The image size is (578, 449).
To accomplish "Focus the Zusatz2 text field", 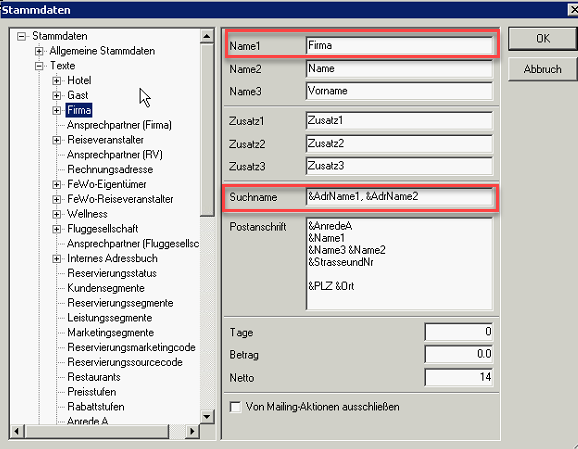I will tap(399, 144).
